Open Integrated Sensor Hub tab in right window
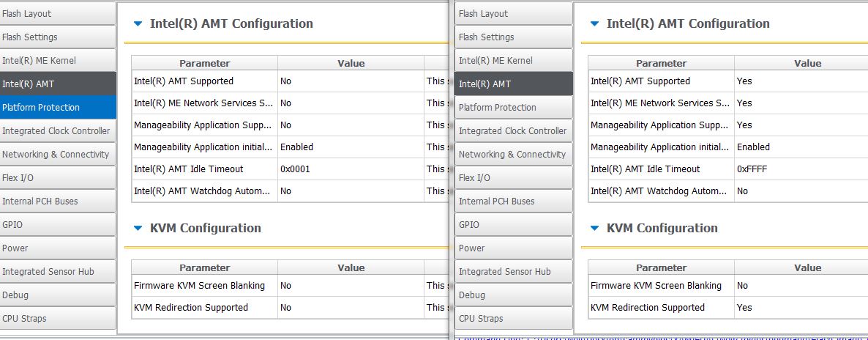 pyautogui.click(x=513, y=272)
